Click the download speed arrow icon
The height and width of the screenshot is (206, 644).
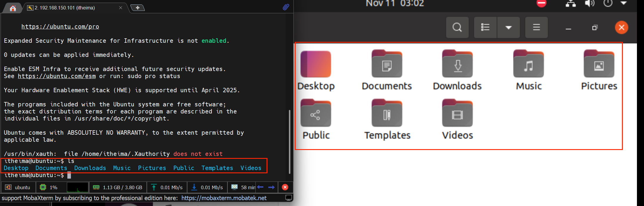tap(194, 187)
